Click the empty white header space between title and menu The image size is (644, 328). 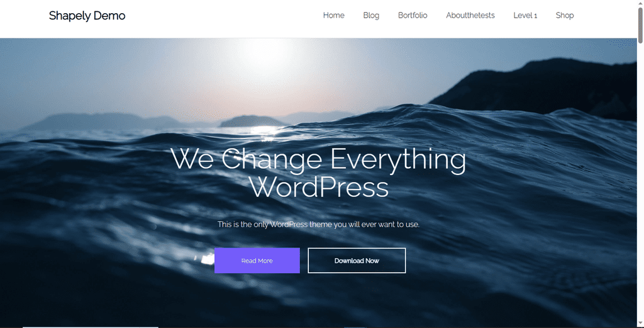pos(224,16)
